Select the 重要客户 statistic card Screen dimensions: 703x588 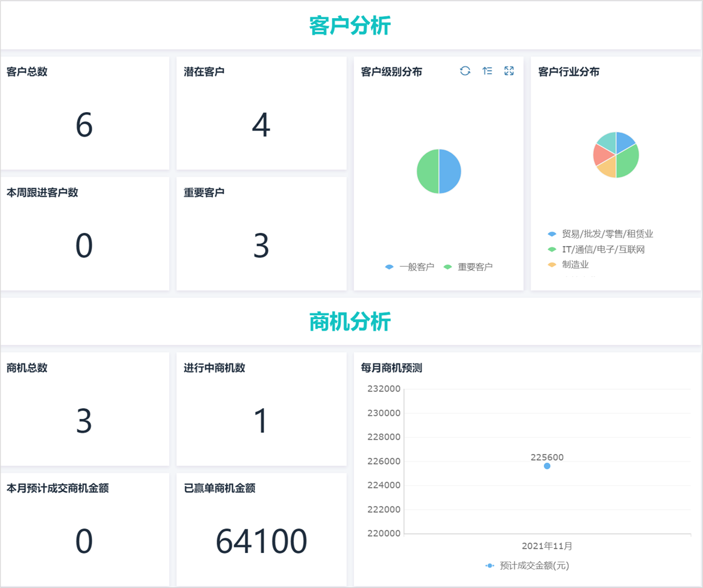coord(261,234)
